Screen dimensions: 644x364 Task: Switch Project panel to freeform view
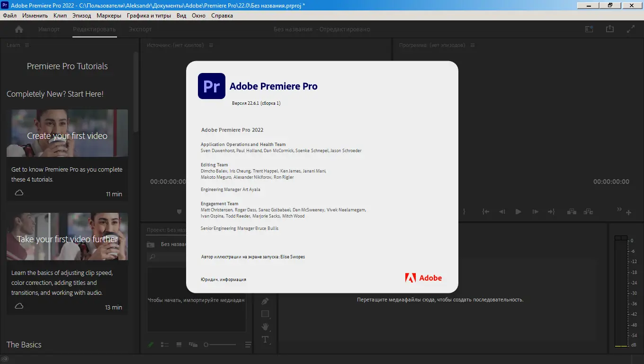[193, 345]
